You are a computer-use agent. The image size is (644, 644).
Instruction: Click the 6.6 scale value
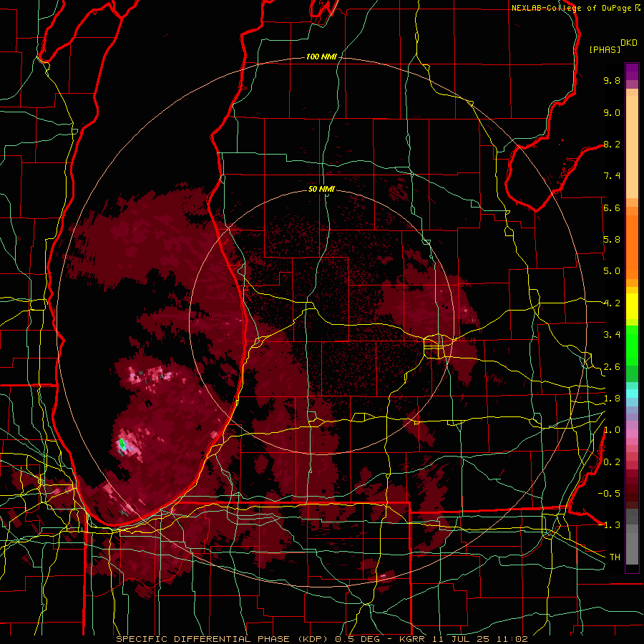[x=612, y=208]
